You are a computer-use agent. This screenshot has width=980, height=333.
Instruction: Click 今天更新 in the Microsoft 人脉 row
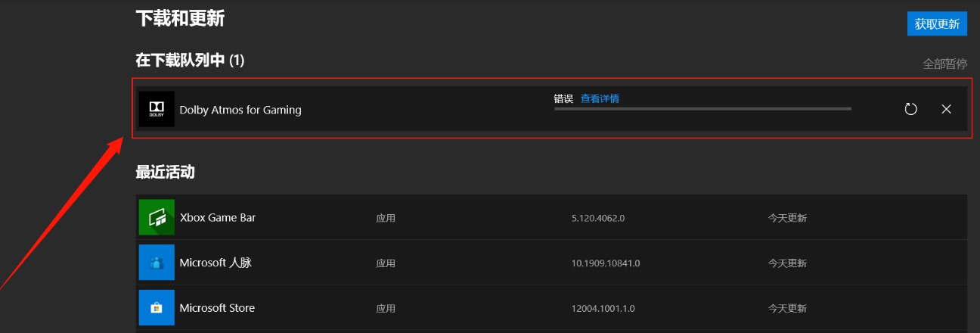(x=787, y=263)
